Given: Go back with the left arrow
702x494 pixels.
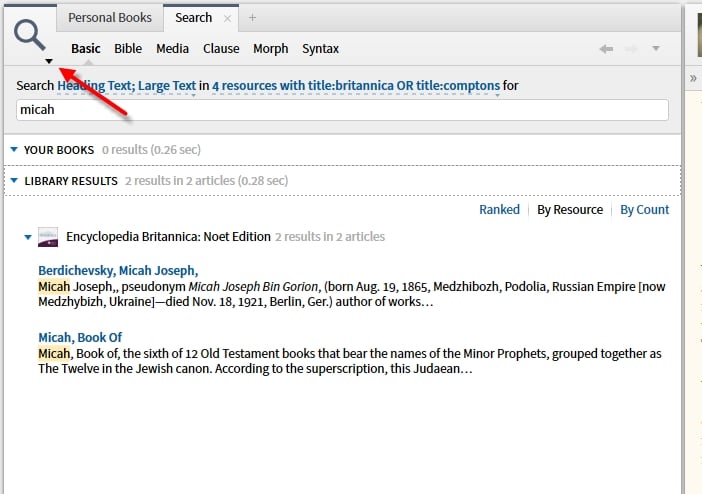Looking at the screenshot, I should [x=605, y=49].
